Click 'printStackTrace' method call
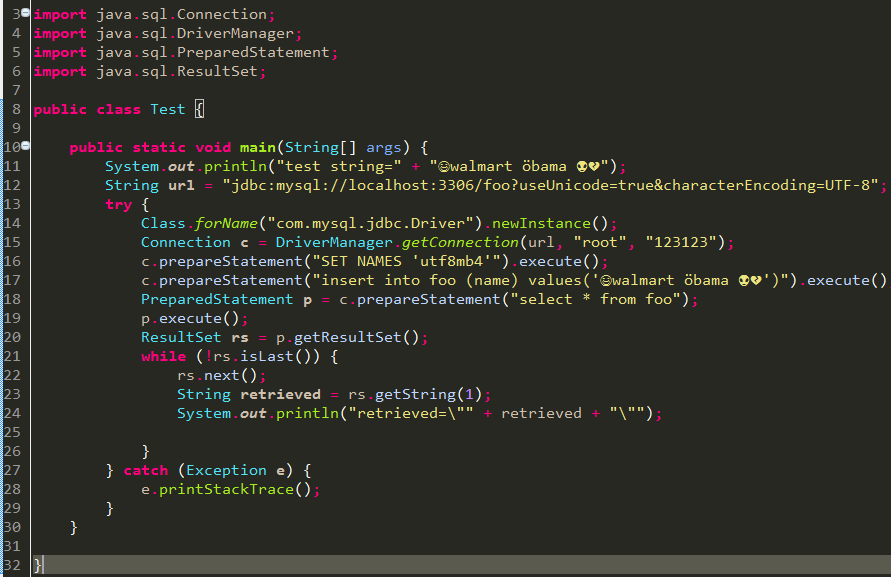891x577 pixels. point(226,489)
